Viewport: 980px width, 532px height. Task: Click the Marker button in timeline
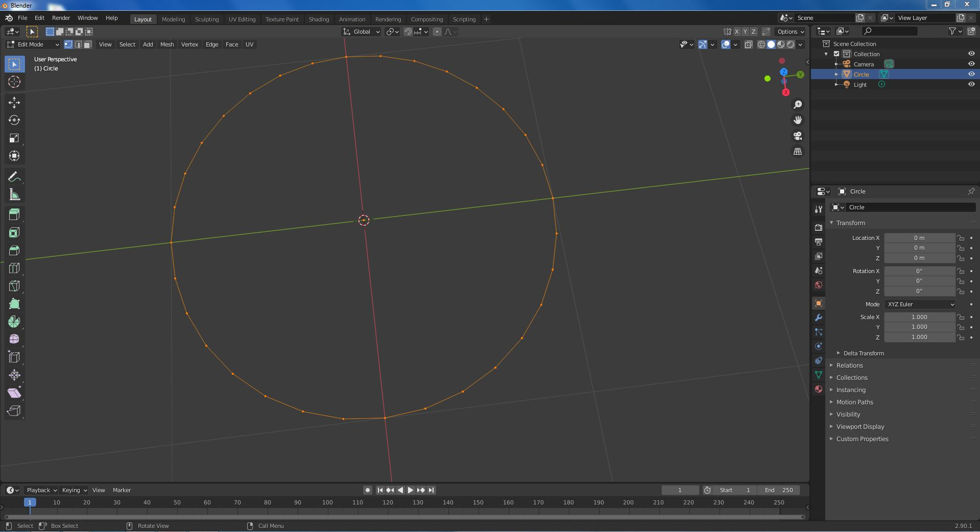point(122,490)
